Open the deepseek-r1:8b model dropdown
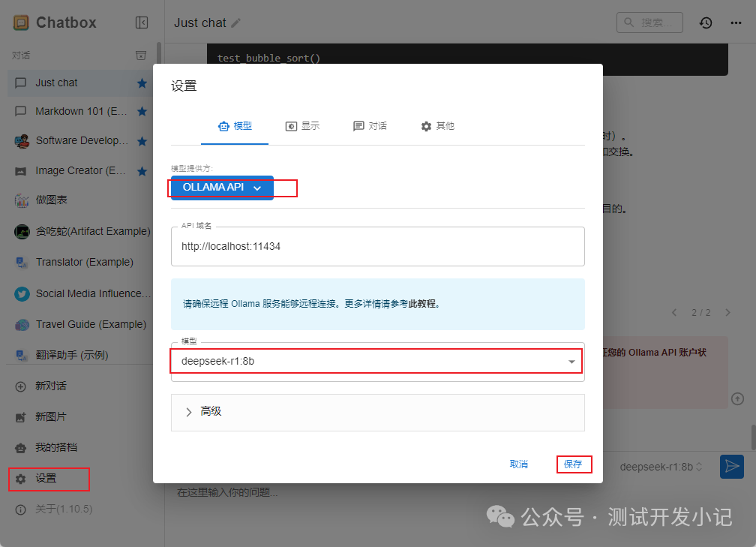The image size is (756, 547). 378,362
